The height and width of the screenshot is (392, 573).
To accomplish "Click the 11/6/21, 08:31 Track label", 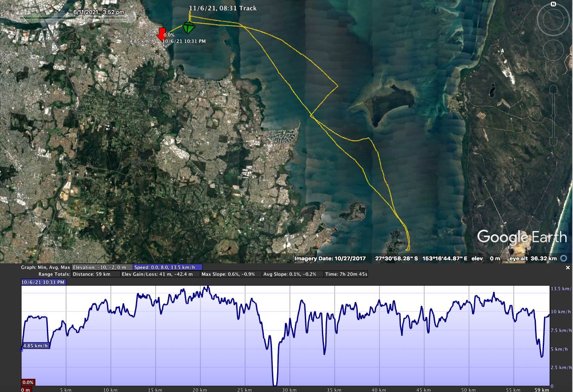I will [x=223, y=8].
